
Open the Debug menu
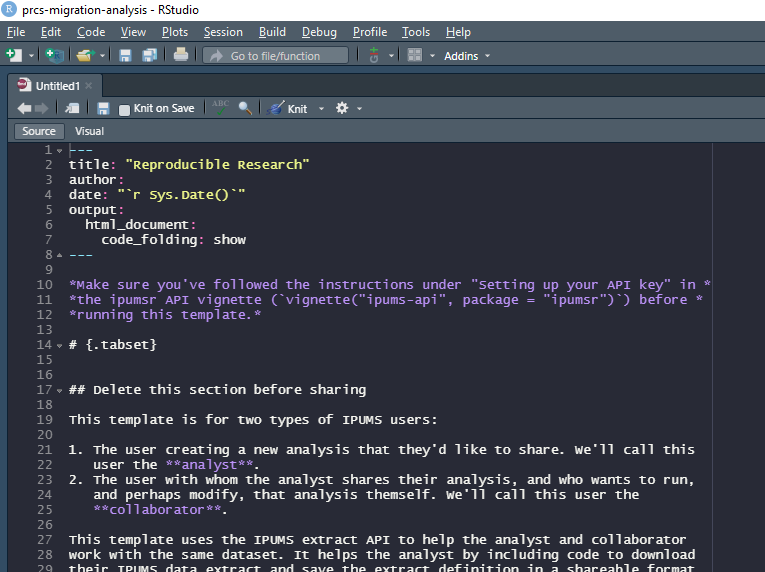(319, 32)
